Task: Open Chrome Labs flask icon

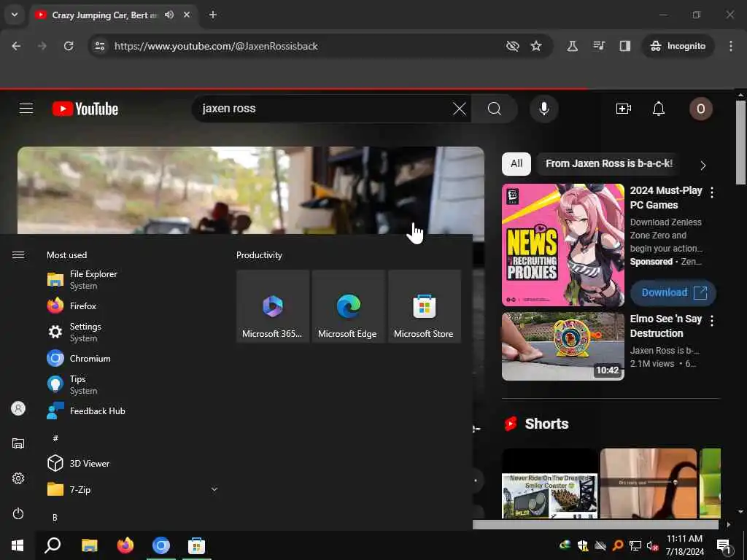Action: 572,46
